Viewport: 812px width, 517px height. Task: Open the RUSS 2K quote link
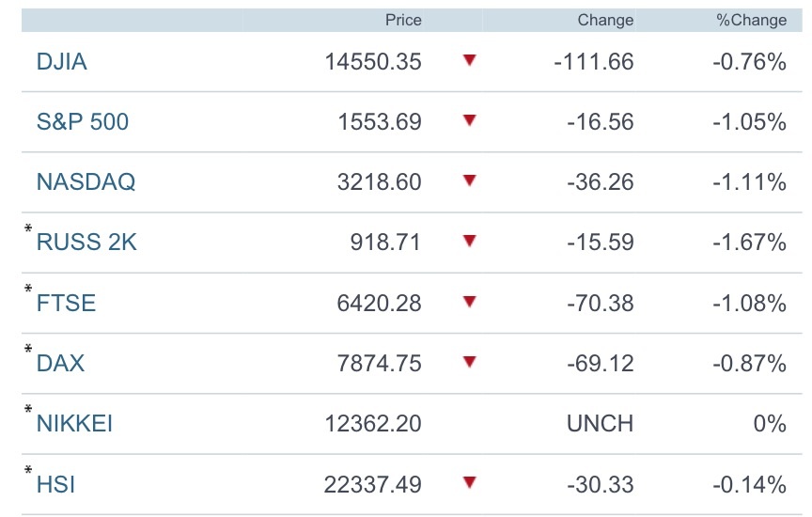(x=86, y=243)
